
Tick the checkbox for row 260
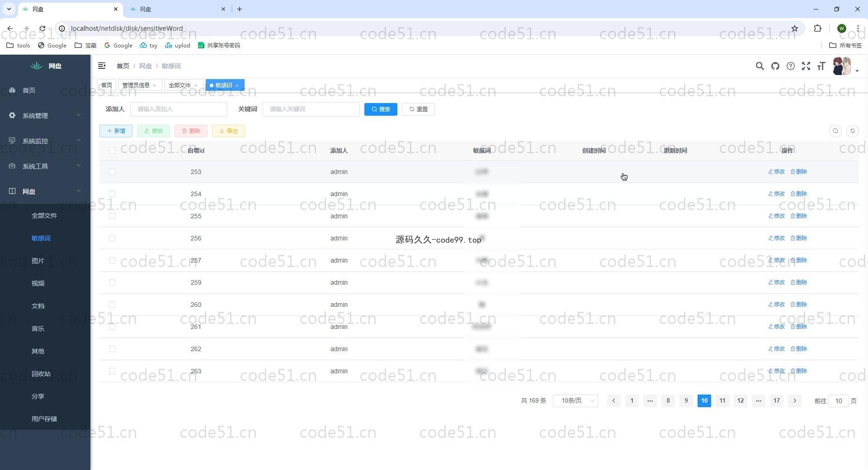112,305
